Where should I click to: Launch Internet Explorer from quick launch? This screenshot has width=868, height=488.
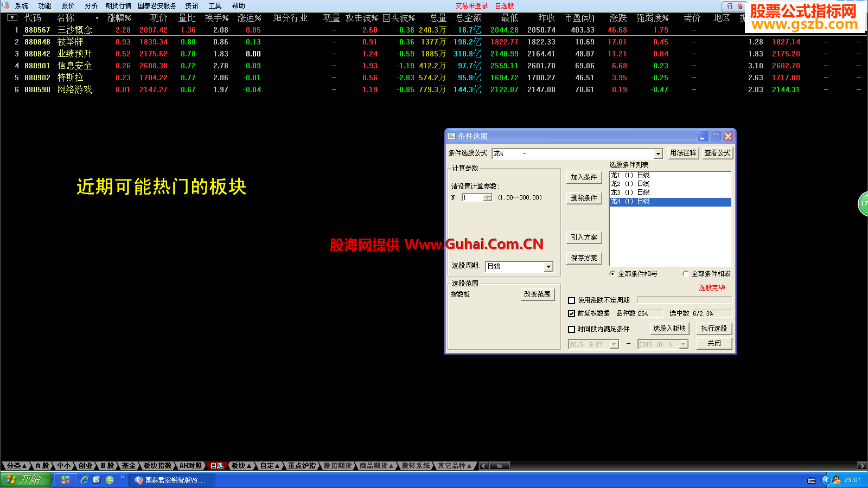[85, 480]
